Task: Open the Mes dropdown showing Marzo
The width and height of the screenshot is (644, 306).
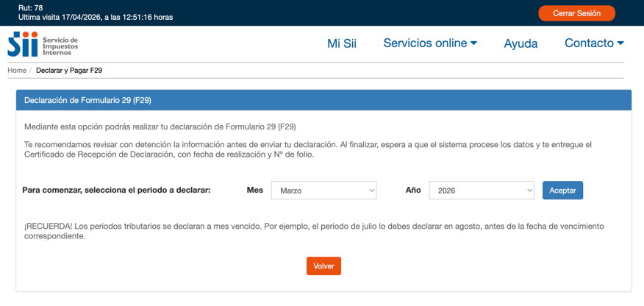Action: (x=323, y=191)
